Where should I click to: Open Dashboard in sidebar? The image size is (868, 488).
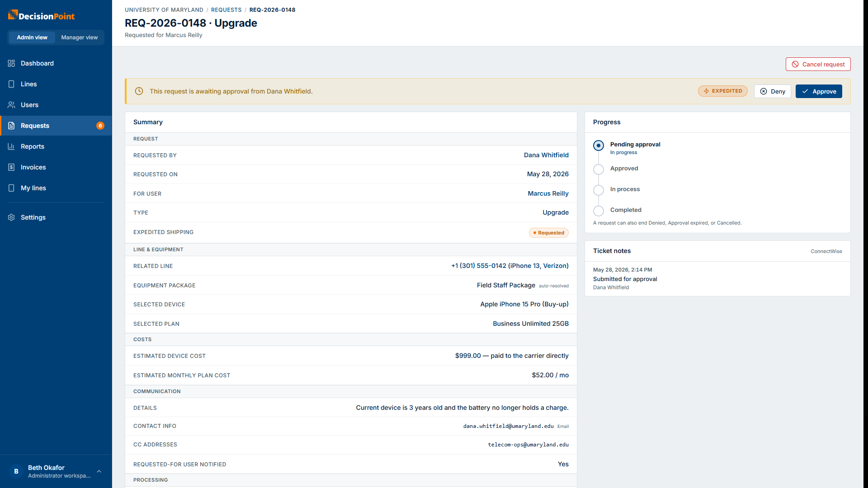click(x=56, y=63)
